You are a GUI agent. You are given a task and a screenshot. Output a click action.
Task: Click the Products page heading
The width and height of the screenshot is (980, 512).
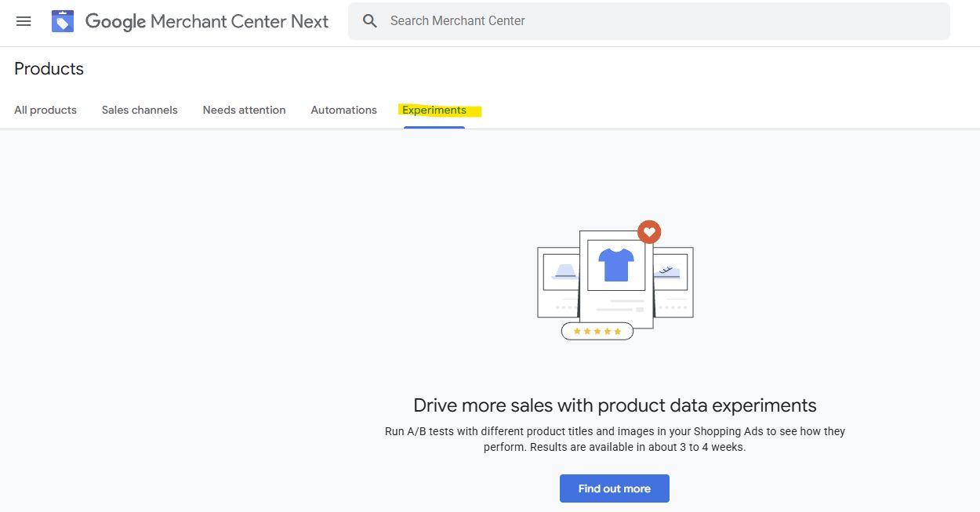pos(49,69)
